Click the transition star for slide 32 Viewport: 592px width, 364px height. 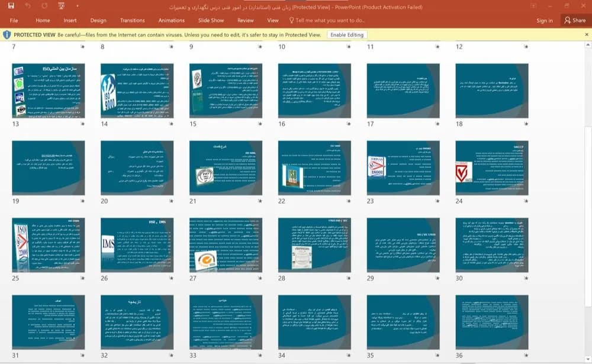171,355
